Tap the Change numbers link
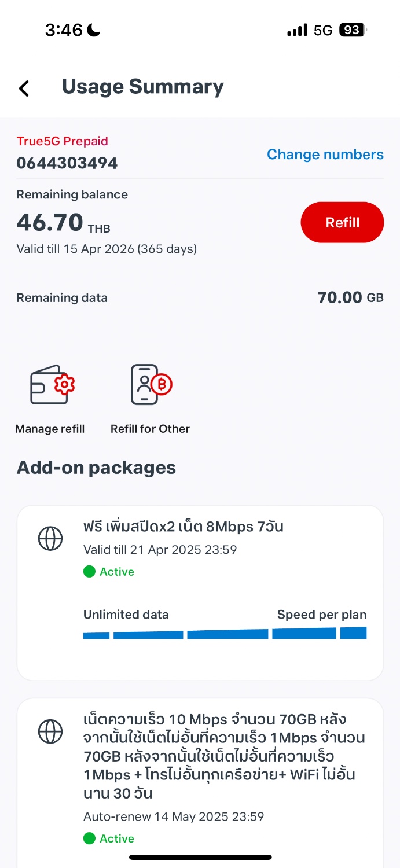This screenshot has height=868, width=400. click(x=325, y=155)
